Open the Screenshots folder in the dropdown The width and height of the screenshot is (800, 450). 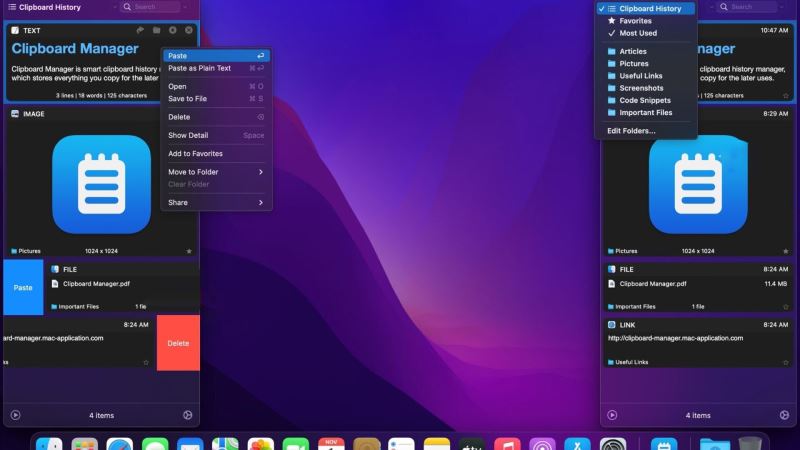tap(646, 88)
